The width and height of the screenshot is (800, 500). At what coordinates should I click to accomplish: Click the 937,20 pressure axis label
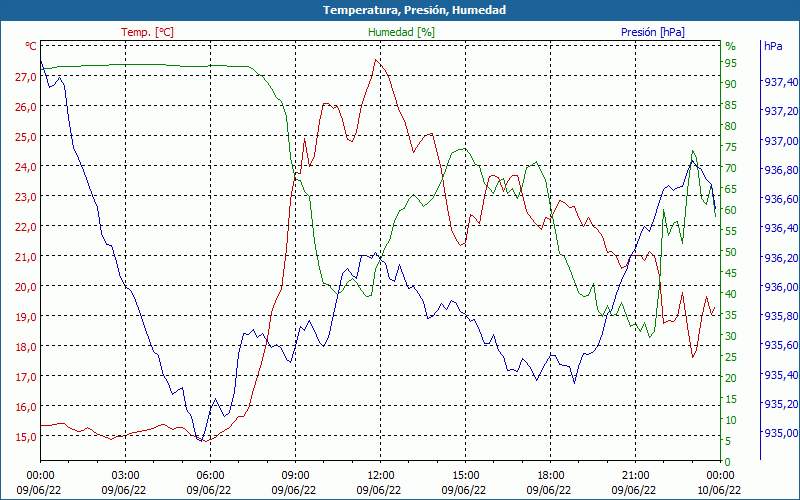(780, 111)
